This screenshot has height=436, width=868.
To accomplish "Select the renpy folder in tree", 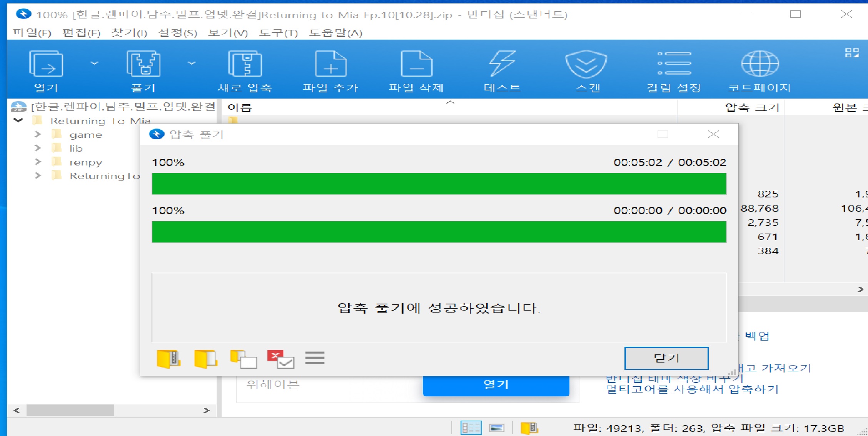I will 85,162.
